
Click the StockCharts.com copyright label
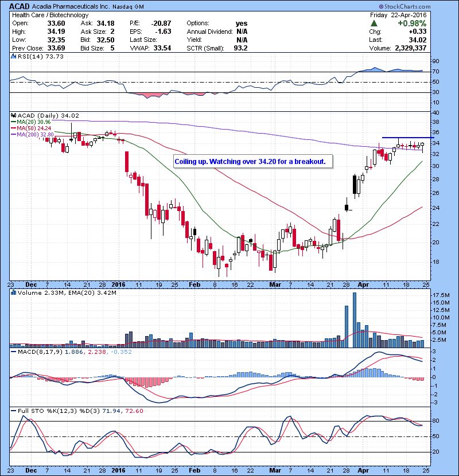coord(405,6)
